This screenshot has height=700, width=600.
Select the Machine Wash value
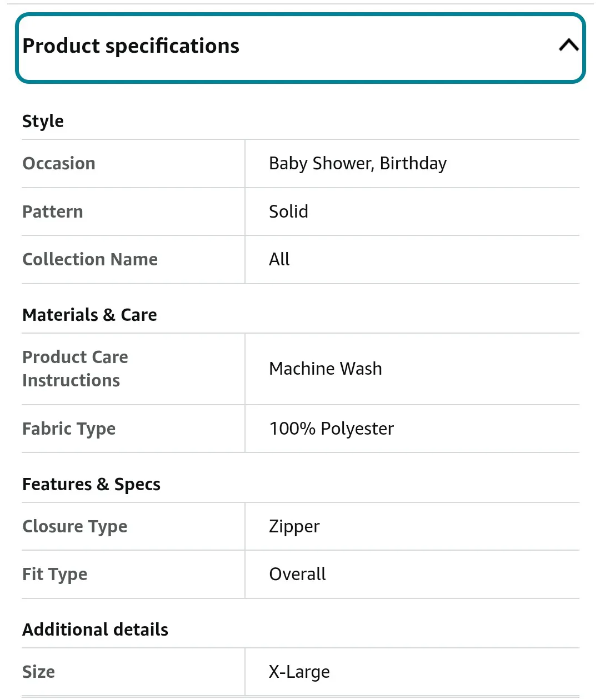coord(326,369)
